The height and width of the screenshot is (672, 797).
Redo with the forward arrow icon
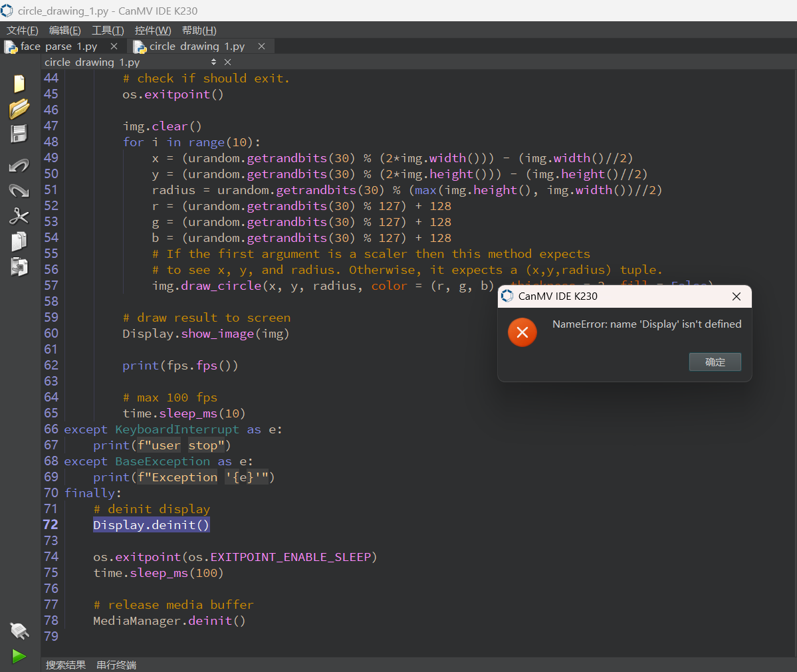(19, 191)
